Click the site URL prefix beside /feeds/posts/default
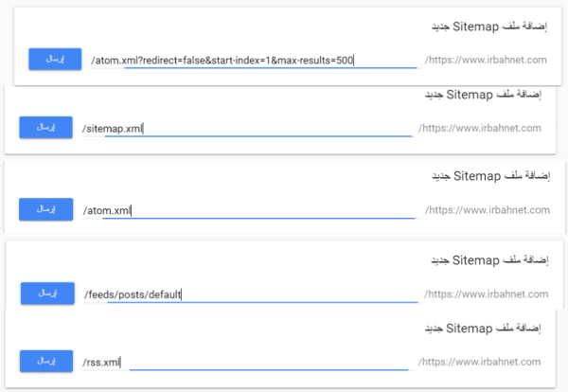Image resolution: width=568 pixels, height=392 pixels. pyautogui.click(x=487, y=294)
